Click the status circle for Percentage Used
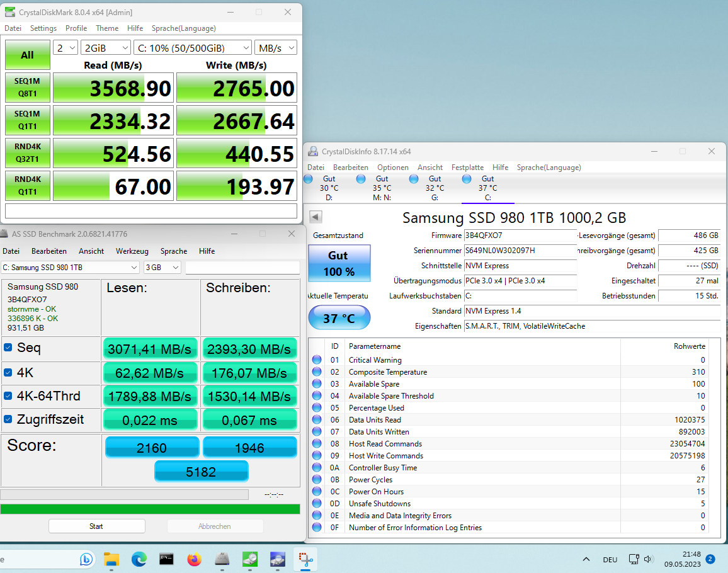 point(317,407)
